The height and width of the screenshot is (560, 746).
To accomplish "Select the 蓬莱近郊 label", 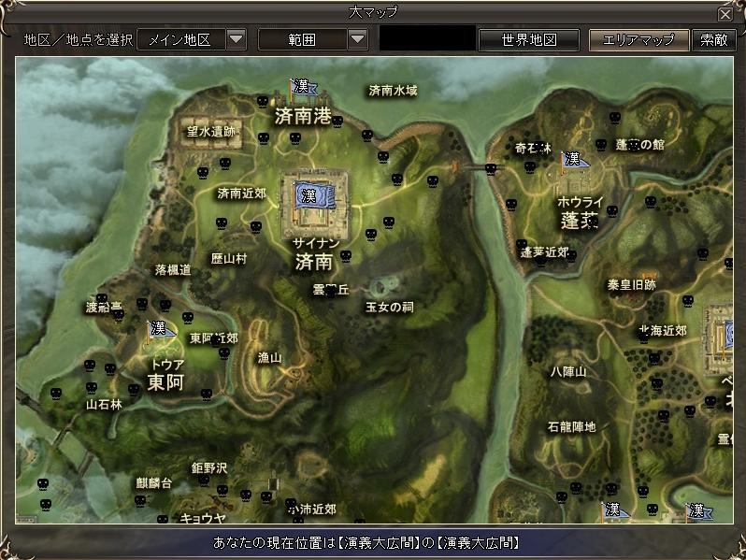I will pyautogui.click(x=544, y=252).
